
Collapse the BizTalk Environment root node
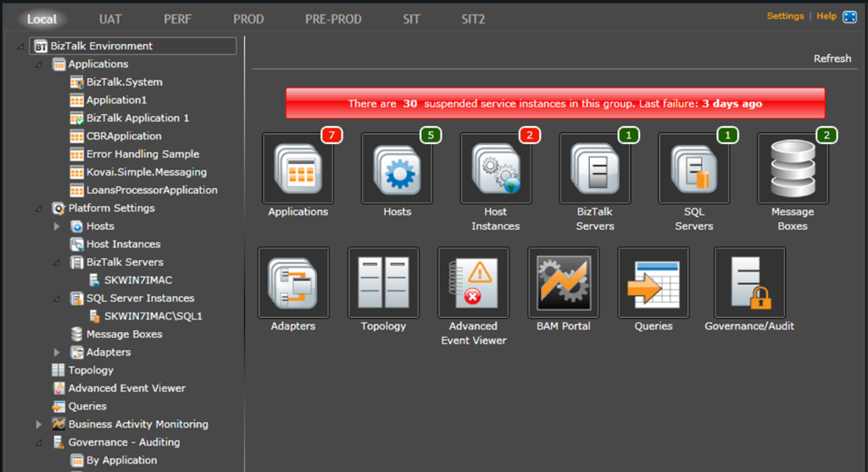(x=20, y=47)
